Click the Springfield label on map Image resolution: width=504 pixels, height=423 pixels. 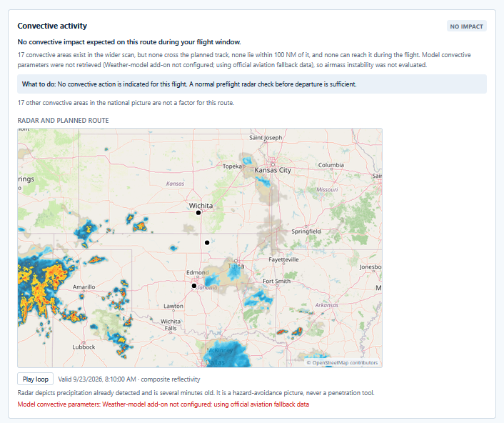[306, 232]
